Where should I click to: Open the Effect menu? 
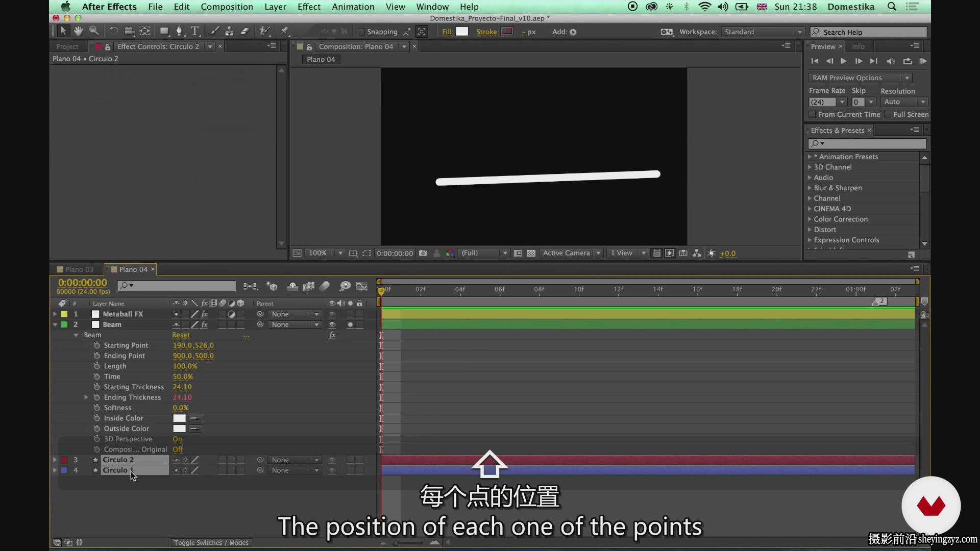pos(309,7)
